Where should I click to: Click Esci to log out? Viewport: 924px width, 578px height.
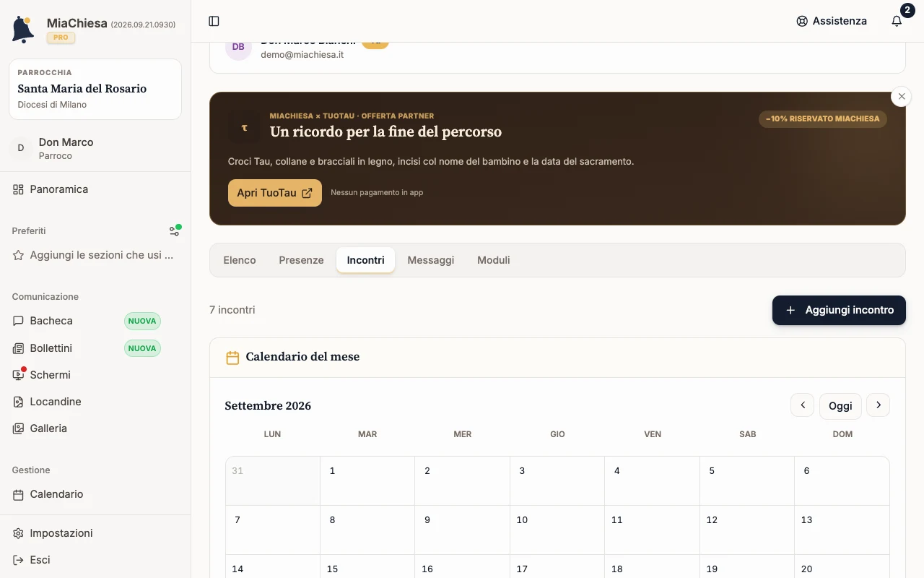pos(95,560)
